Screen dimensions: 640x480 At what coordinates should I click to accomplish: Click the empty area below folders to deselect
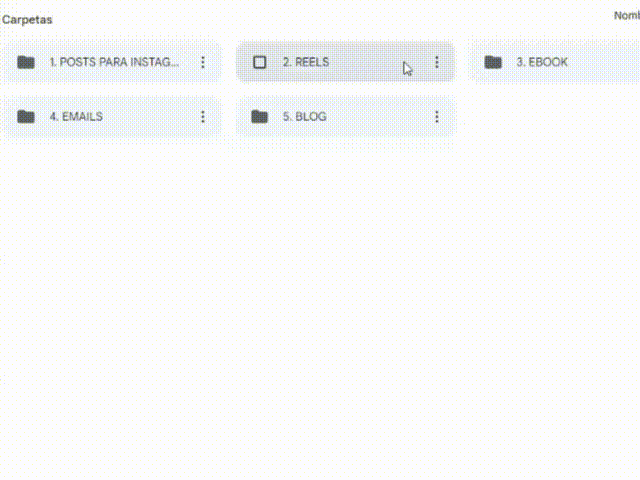pyautogui.click(x=320, y=306)
